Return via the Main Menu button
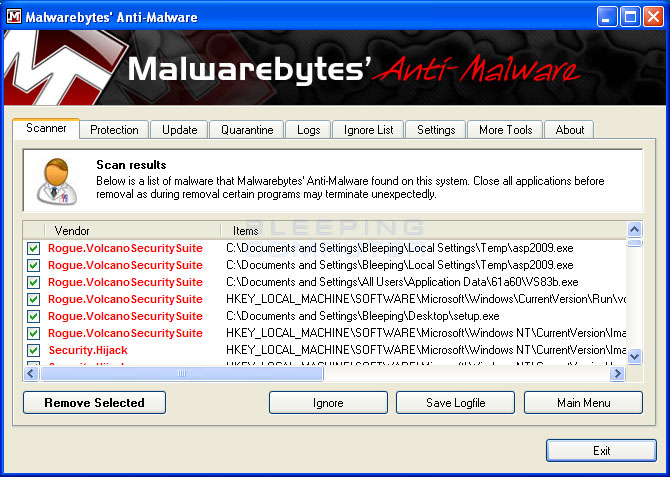This screenshot has width=670, height=477. click(x=583, y=403)
